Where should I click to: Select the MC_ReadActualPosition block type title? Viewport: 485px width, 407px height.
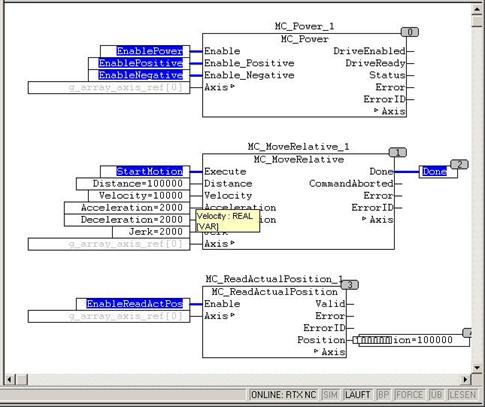tap(274, 292)
